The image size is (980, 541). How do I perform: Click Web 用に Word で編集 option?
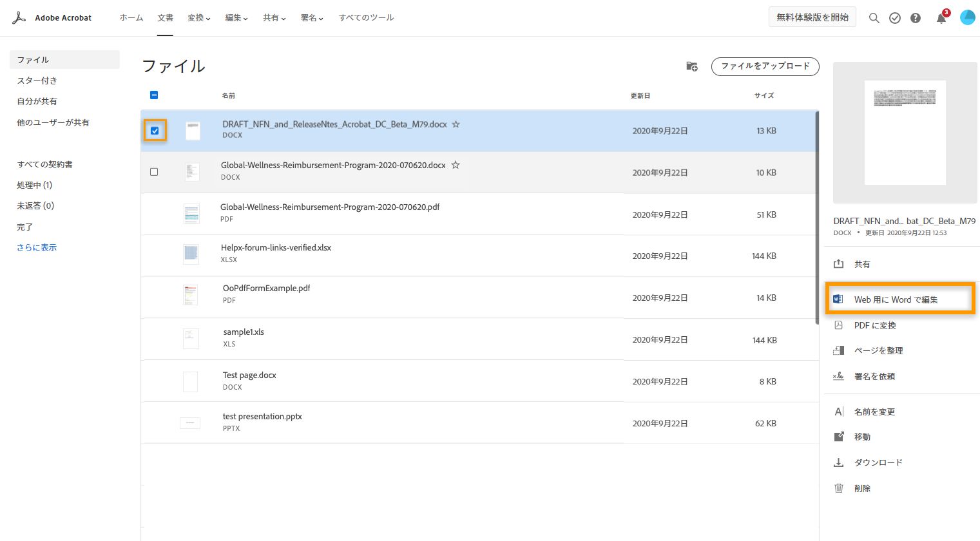901,299
